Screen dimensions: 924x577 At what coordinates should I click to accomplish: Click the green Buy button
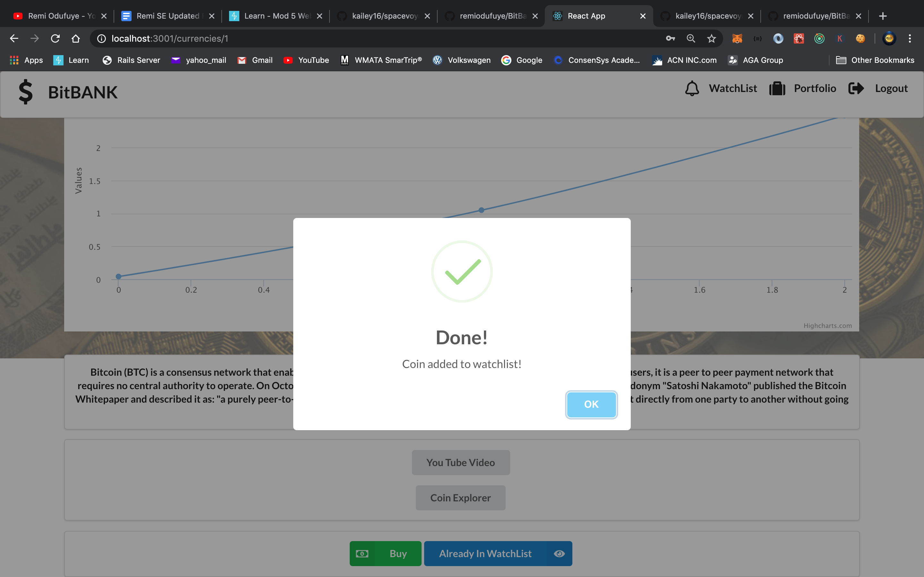385,553
